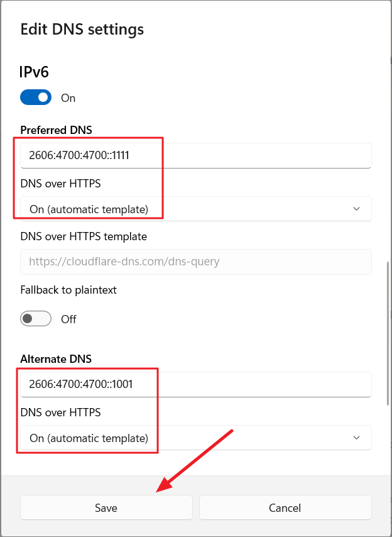Viewport: 392px width, 537px height.
Task: Edit the Preferred DNS address field
Action: click(x=195, y=155)
